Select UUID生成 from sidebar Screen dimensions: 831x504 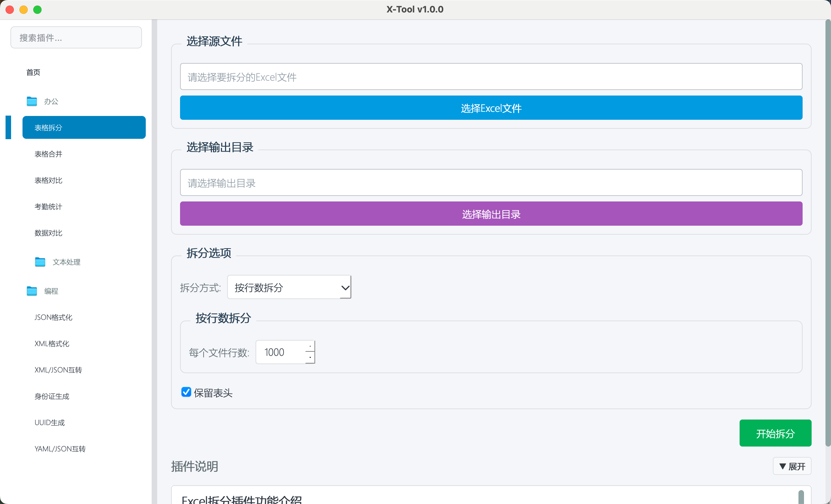click(50, 423)
